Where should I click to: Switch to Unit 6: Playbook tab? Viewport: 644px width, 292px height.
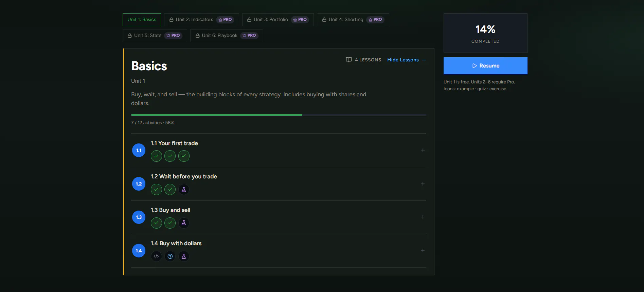227,36
